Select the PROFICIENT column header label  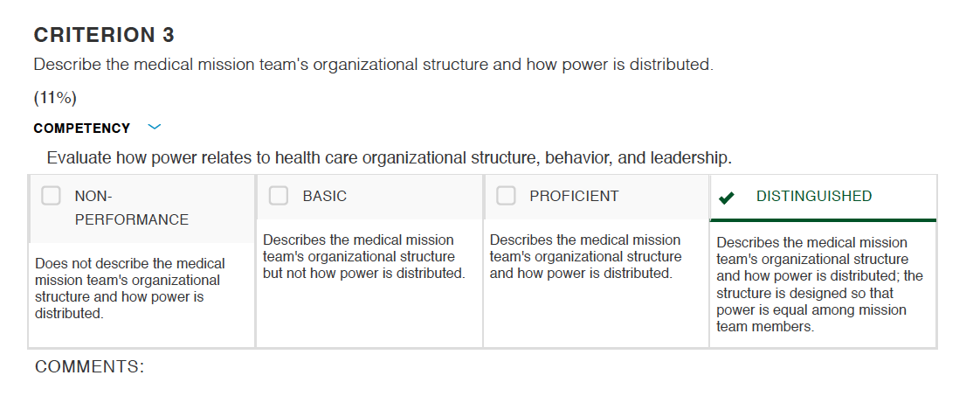click(x=574, y=197)
